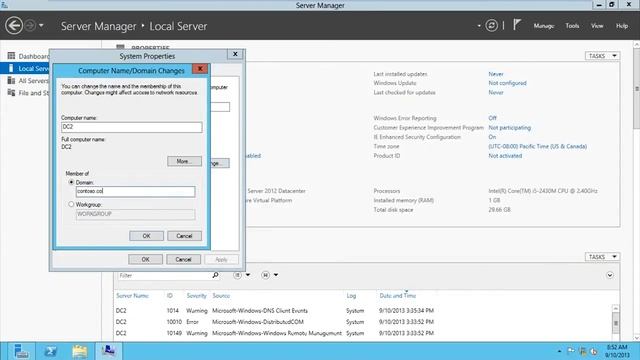Screen dimensions: 640x360
Task: Click Cancel in Computer Name/Domain Changes
Action: pyautogui.click(x=184, y=236)
